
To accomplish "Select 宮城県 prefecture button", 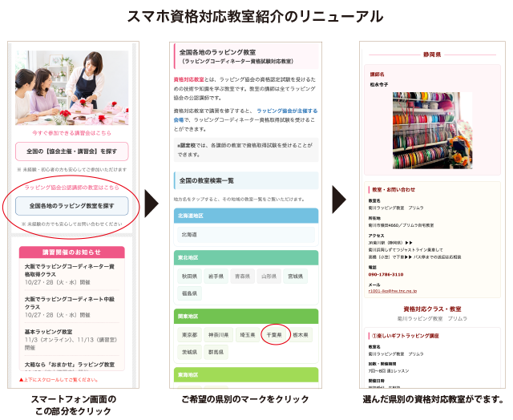I will (x=296, y=277).
